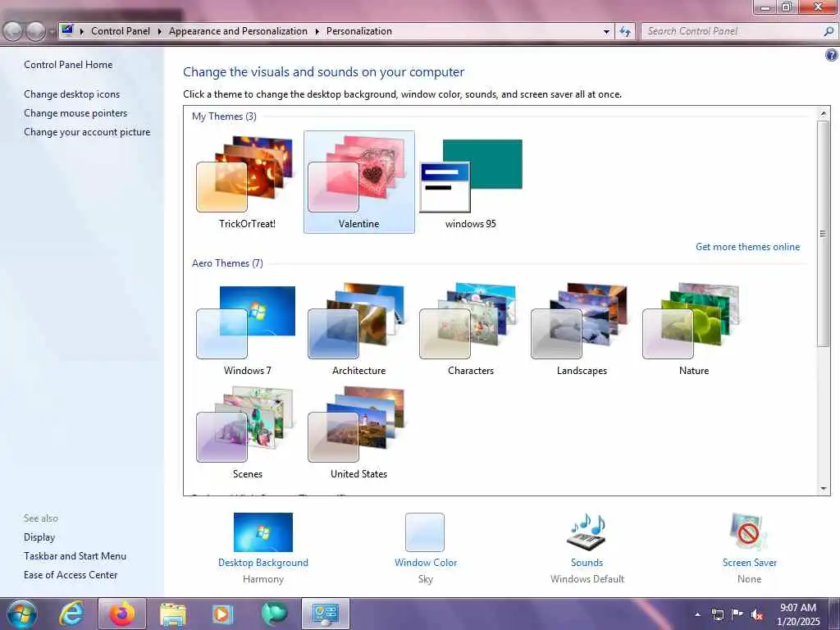This screenshot has width=840, height=630.
Task: Apply the United States theme
Action: (358, 433)
